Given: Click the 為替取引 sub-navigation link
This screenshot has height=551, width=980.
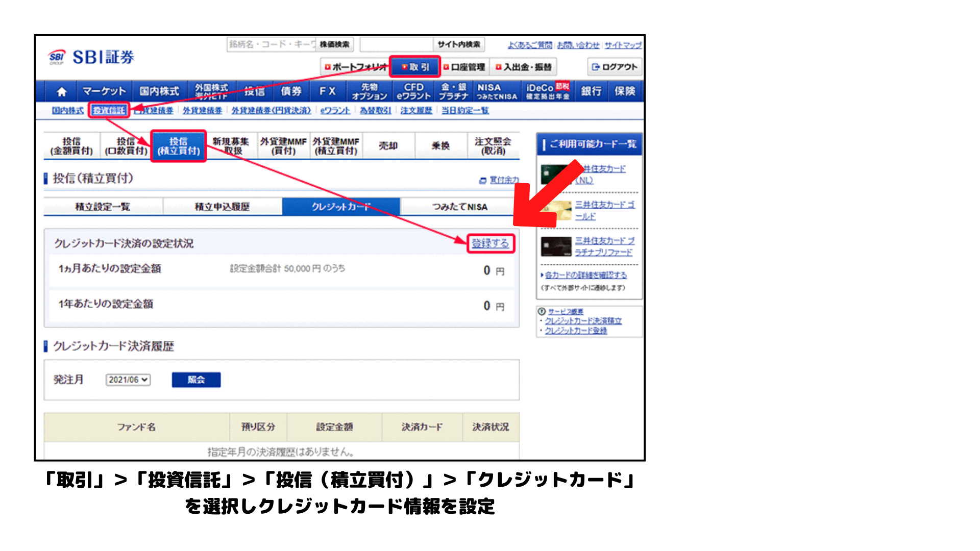Looking at the screenshot, I should click(x=375, y=111).
